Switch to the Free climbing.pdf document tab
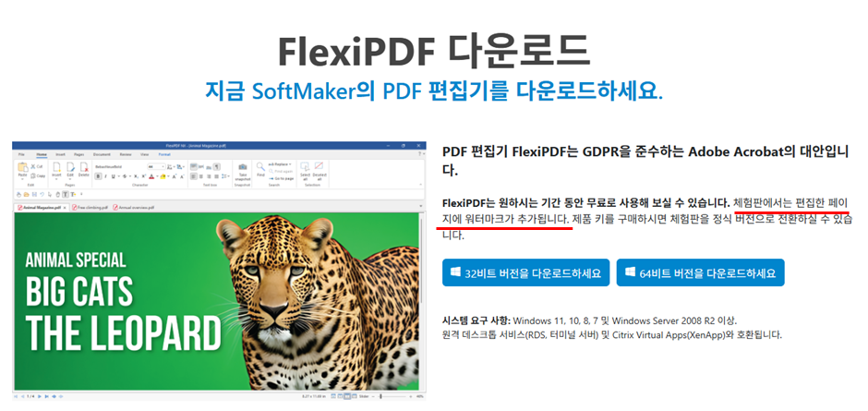868x411 pixels. pyautogui.click(x=90, y=208)
